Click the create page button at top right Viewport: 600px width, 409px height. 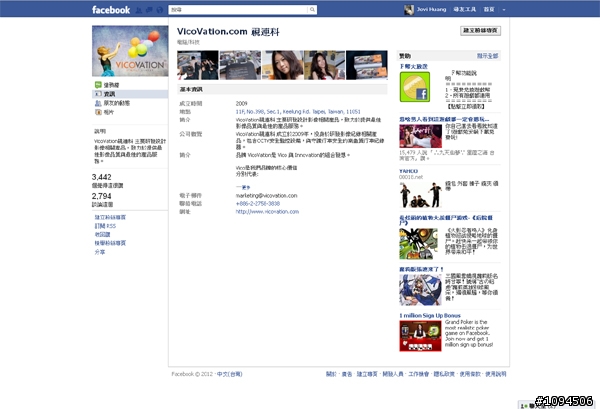(480, 31)
